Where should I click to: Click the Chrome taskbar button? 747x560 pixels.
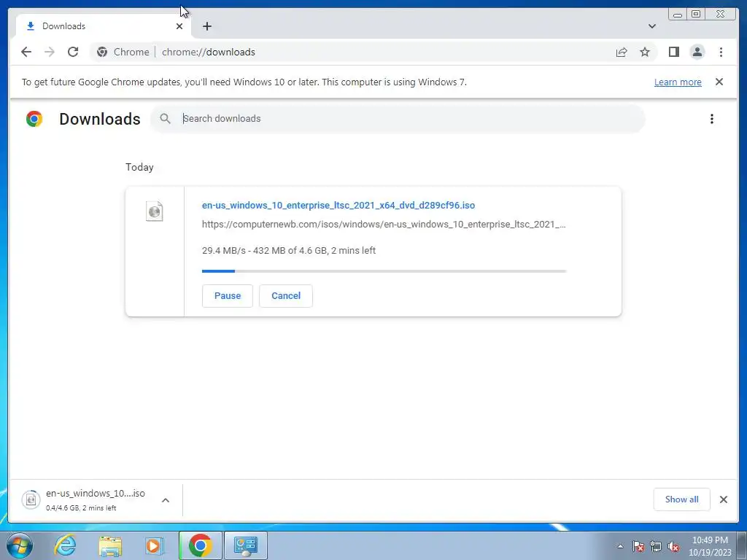[x=200, y=545]
